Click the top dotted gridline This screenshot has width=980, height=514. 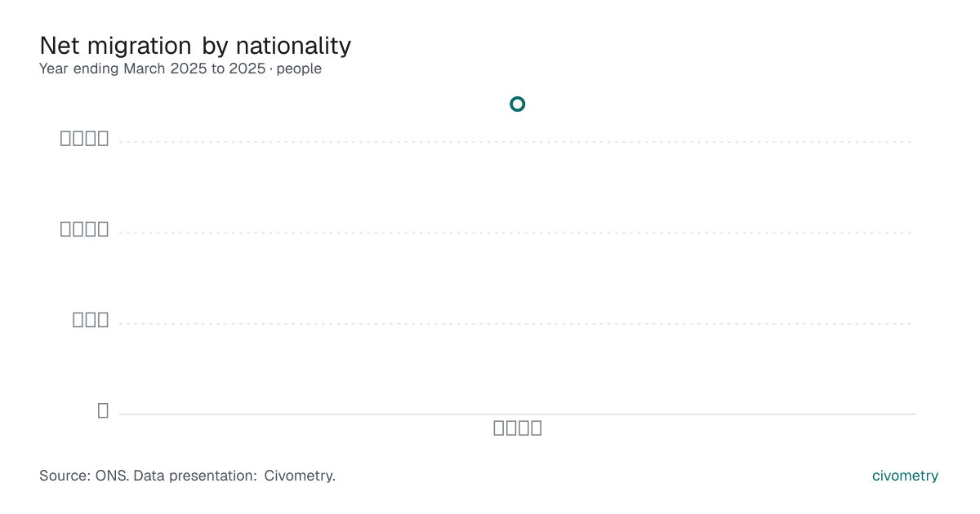tap(517, 142)
